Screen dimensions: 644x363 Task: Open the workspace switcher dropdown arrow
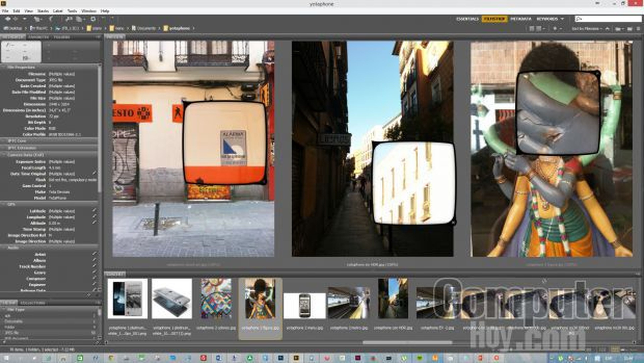[x=562, y=19]
